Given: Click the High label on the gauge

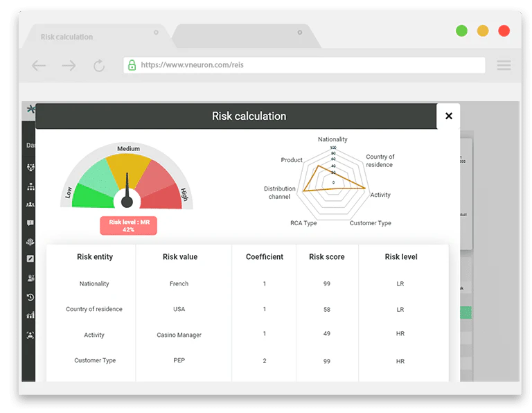Looking at the screenshot, I should [184, 195].
